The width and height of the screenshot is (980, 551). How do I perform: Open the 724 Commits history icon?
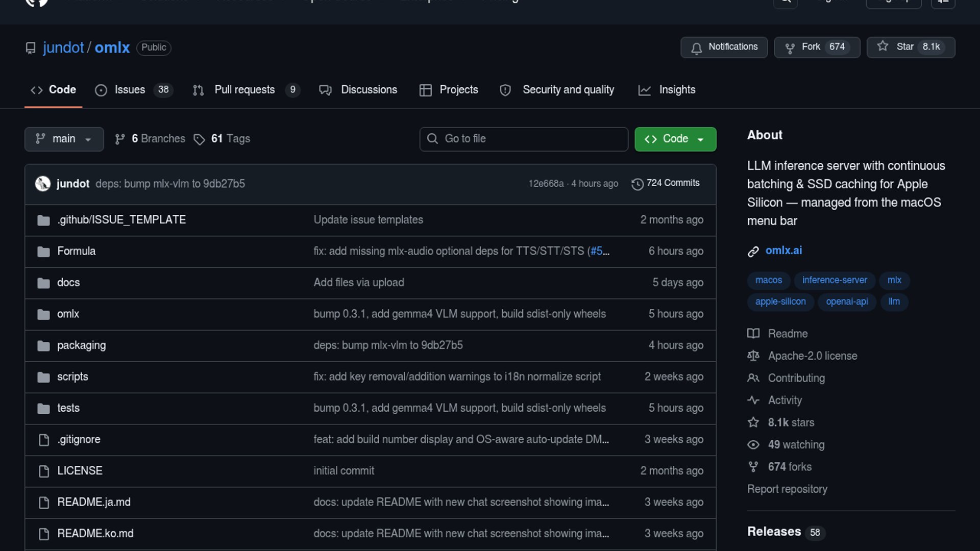pyautogui.click(x=637, y=184)
